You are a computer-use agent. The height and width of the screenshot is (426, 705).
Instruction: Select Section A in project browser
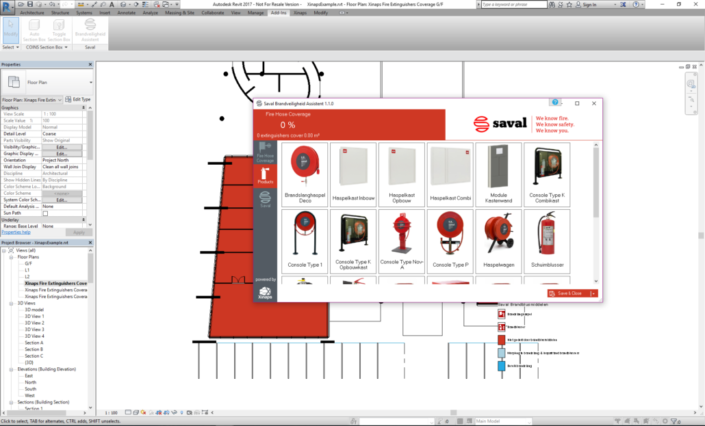[x=34, y=343]
